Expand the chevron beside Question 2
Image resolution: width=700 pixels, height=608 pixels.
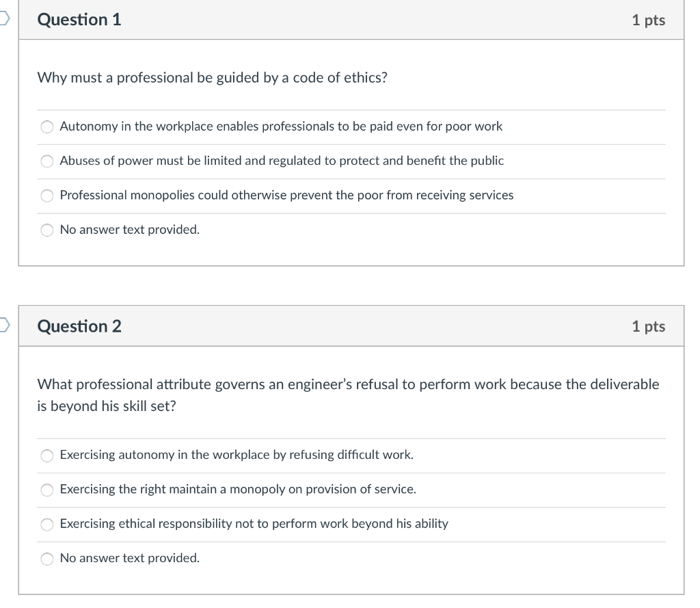point(3,326)
